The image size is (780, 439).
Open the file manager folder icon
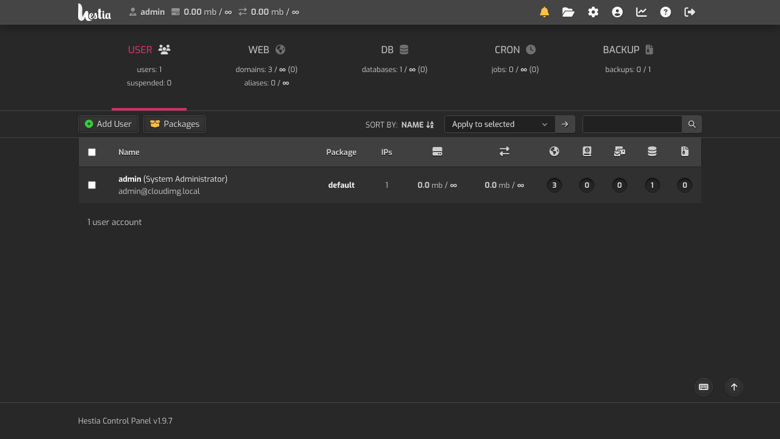tap(568, 12)
